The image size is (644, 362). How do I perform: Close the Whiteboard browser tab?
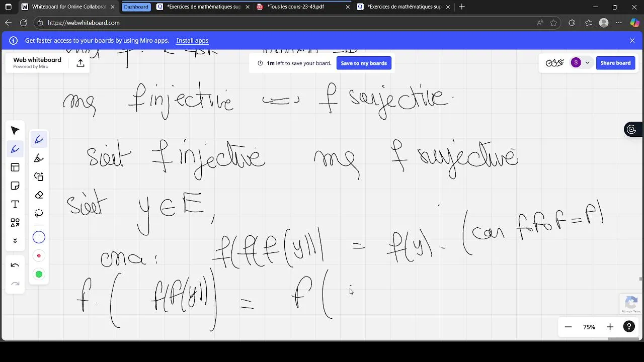pos(112,7)
